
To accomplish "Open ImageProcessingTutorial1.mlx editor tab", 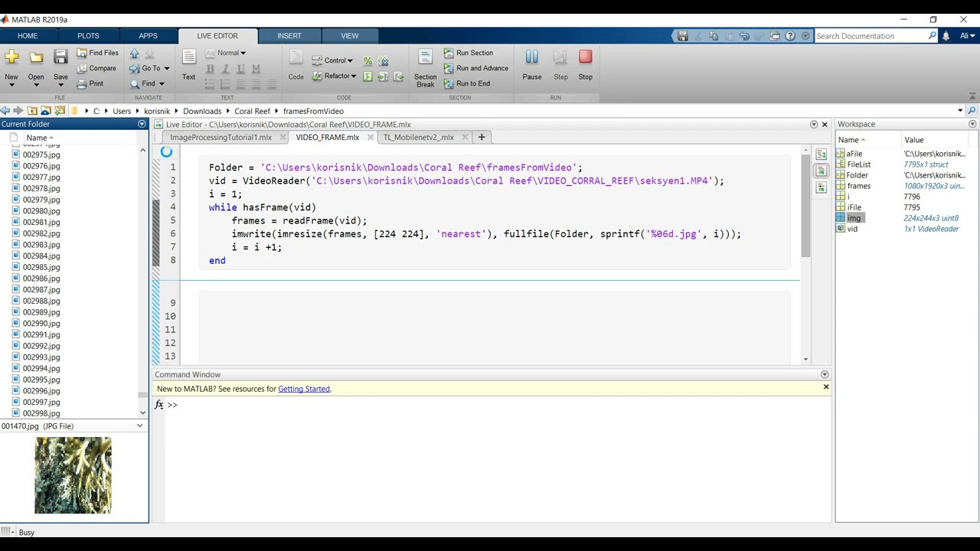I will click(220, 138).
